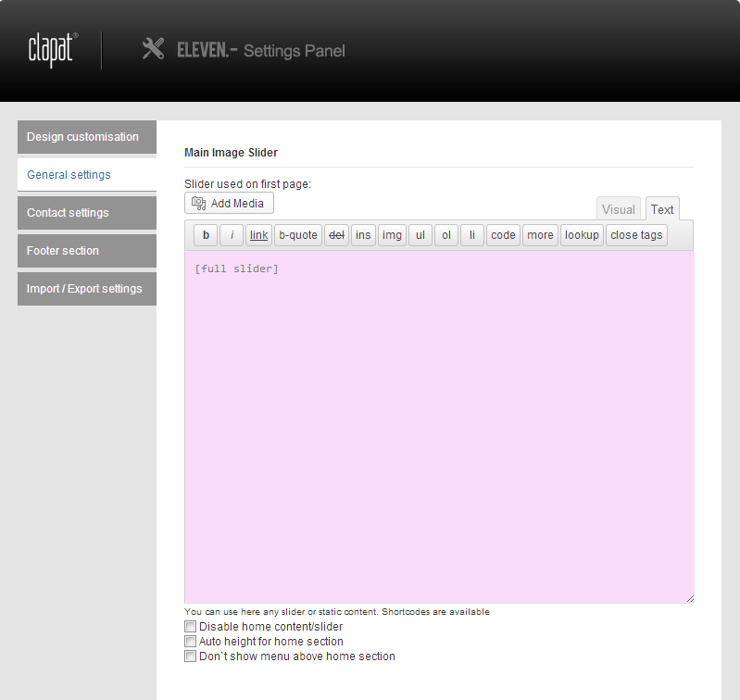
Task: Click the Add Media camera icon
Action: pos(199,204)
